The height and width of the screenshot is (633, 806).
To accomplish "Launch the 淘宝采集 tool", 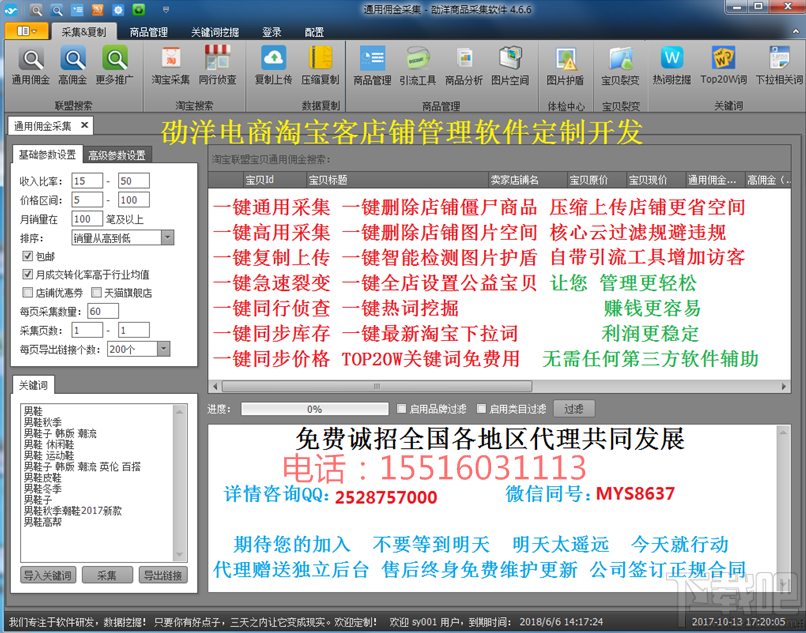I will point(171,65).
